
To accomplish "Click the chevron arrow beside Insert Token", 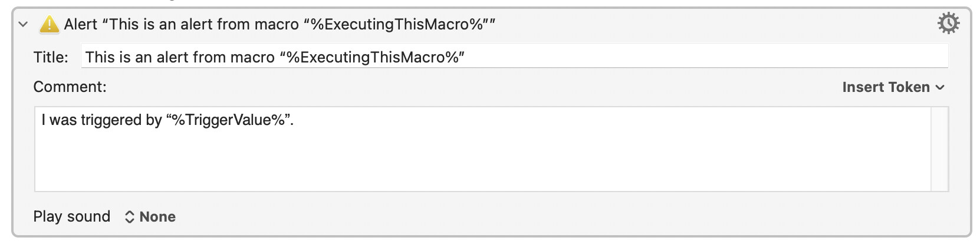I will (940, 88).
